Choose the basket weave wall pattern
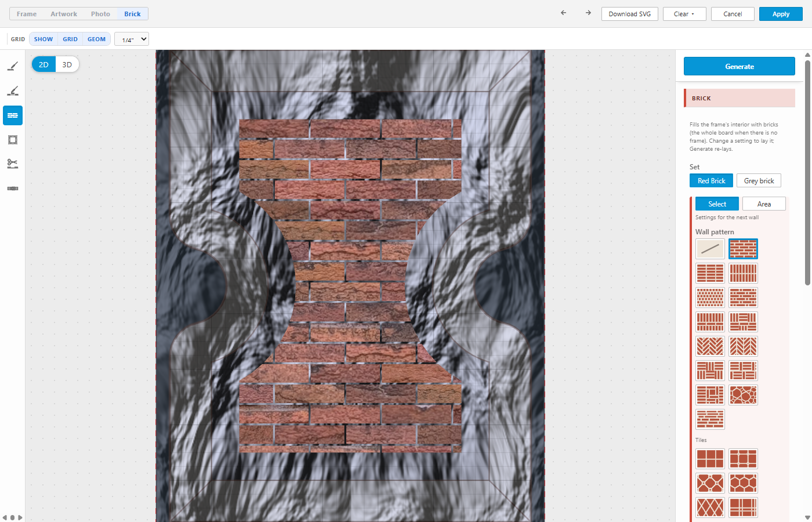Image resolution: width=812 pixels, height=522 pixels. click(x=710, y=371)
